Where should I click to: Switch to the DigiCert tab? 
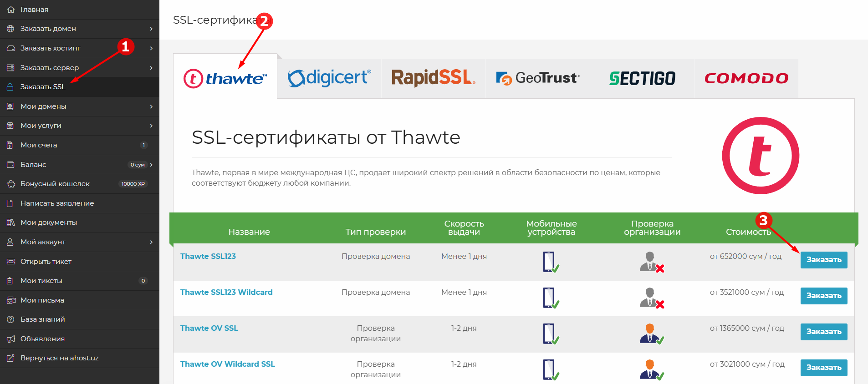pos(329,78)
